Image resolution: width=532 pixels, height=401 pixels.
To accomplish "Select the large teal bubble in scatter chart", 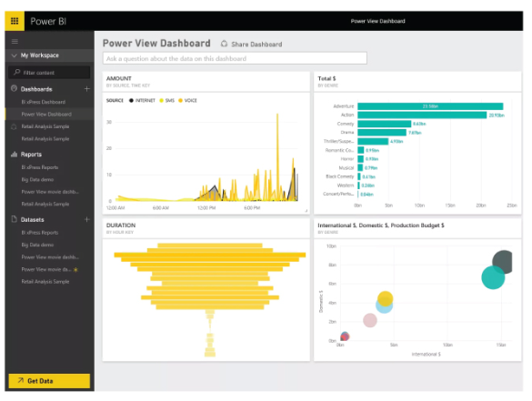I will pyautogui.click(x=493, y=277).
